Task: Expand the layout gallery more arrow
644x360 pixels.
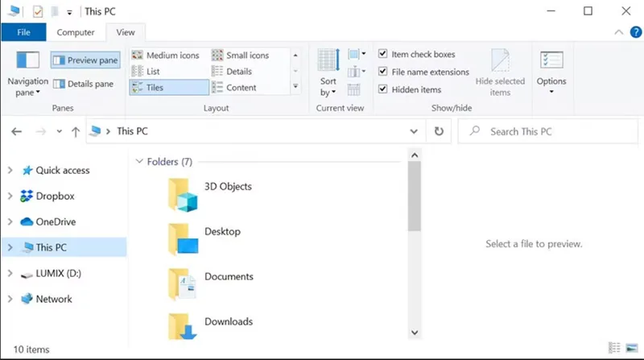Action: [x=295, y=87]
